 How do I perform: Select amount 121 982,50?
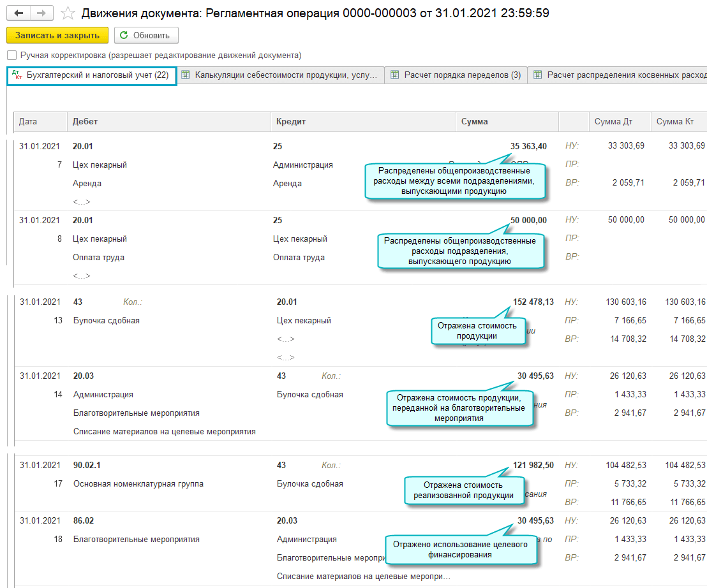pyautogui.click(x=533, y=465)
